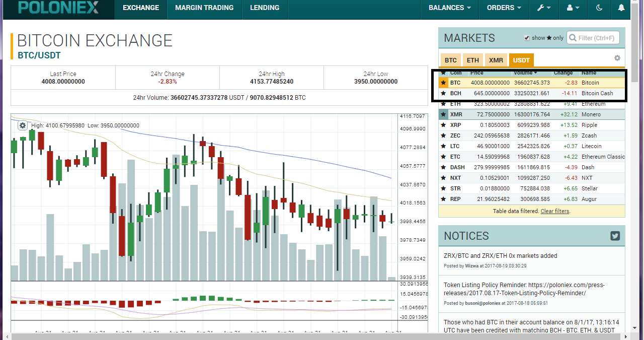Toggle the star for the STR row
644x340 pixels.
pos(443,188)
